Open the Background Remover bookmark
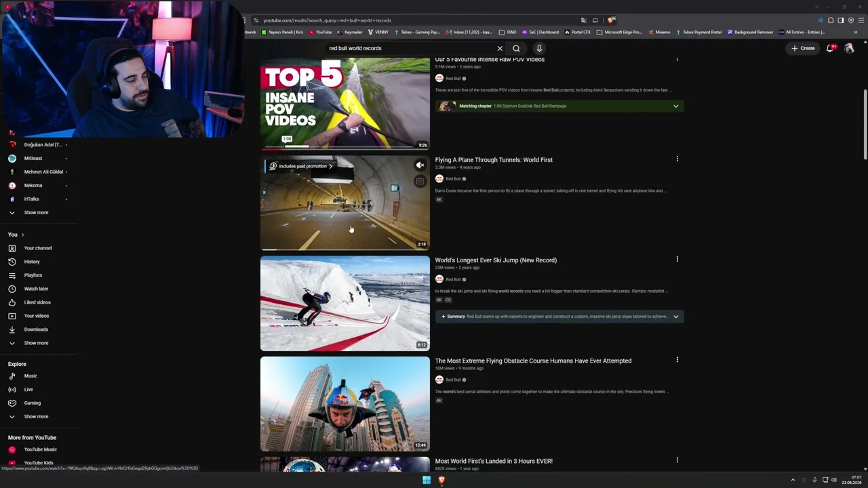Viewport: 868px width, 488px height. click(x=751, y=32)
